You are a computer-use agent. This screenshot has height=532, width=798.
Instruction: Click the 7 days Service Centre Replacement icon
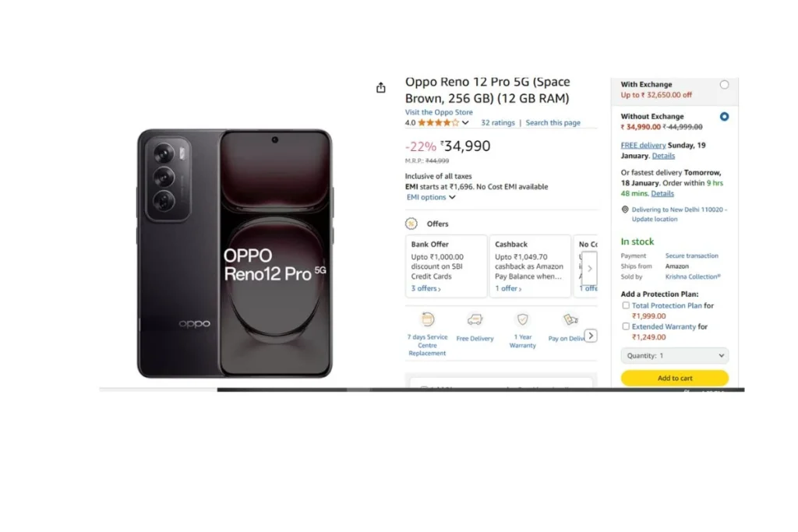click(x=428, y=319)
